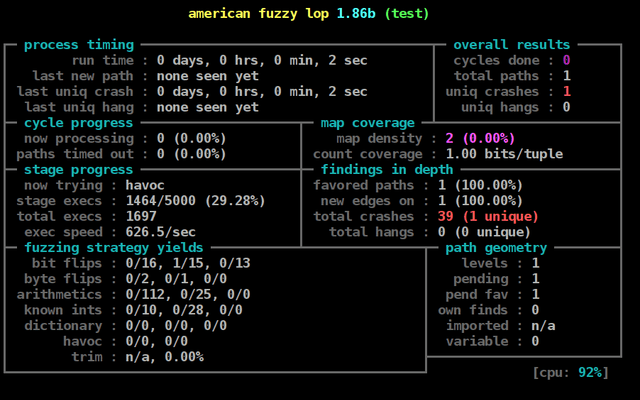The image size is (640, 400).
Task: Click the 'uniq hangs' value 0
Action: [x=567, y=107]
